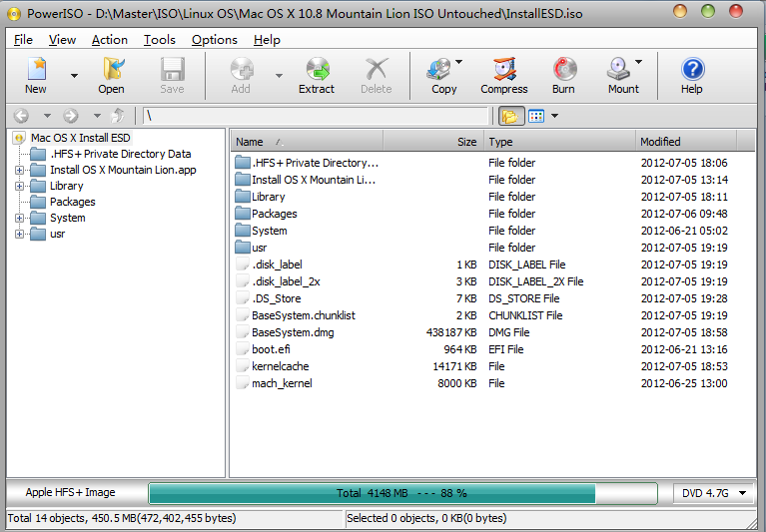This screenshot has width=766, height=532.
Task: Click the Packages folder icon in file list
Action: click(243, 214)
